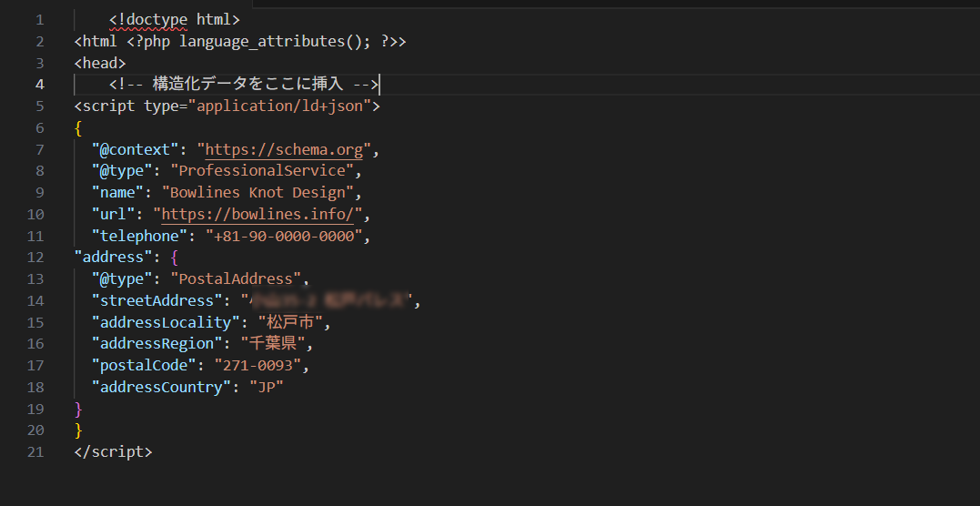
Task: Click line number 4 in gutter
Action: click(39, 85)
